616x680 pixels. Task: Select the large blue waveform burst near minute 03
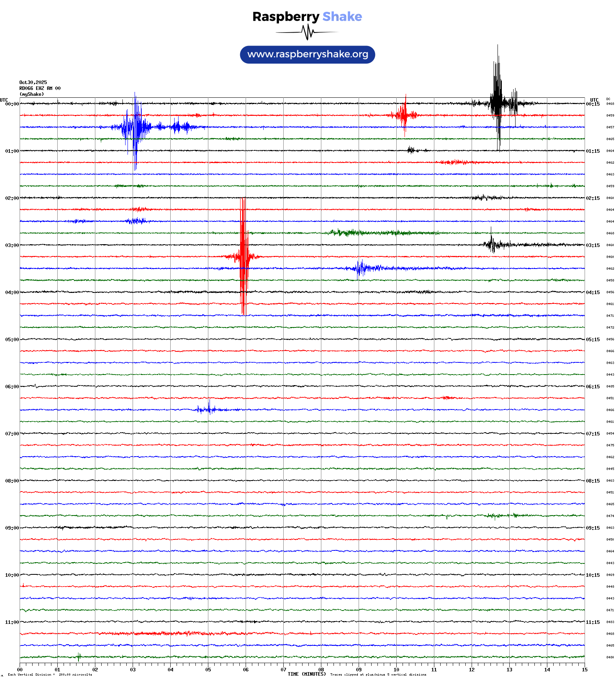(135, 127)
